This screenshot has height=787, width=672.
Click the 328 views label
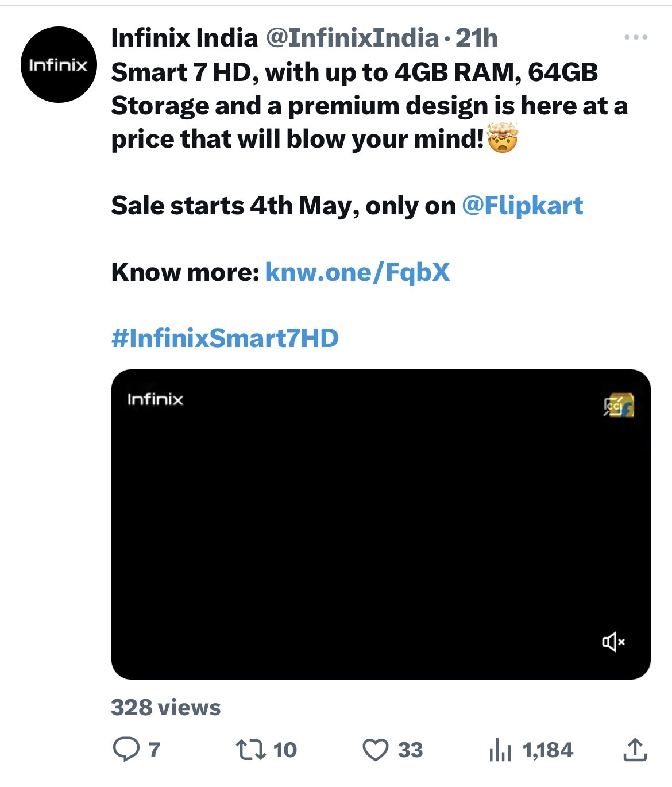pos(165,708)
